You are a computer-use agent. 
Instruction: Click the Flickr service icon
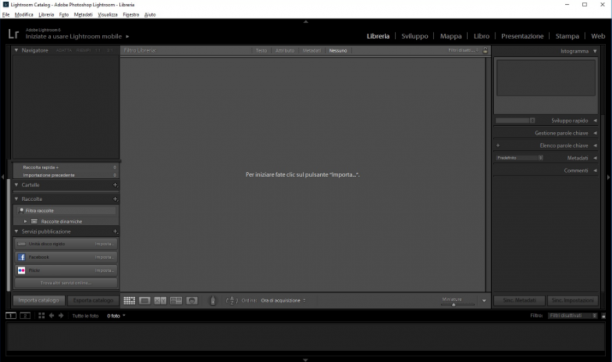(21, 270)
